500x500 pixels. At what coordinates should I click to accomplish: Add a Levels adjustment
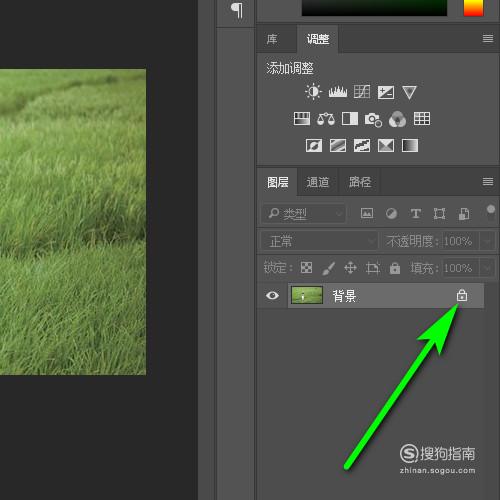[x=338, y=92]
